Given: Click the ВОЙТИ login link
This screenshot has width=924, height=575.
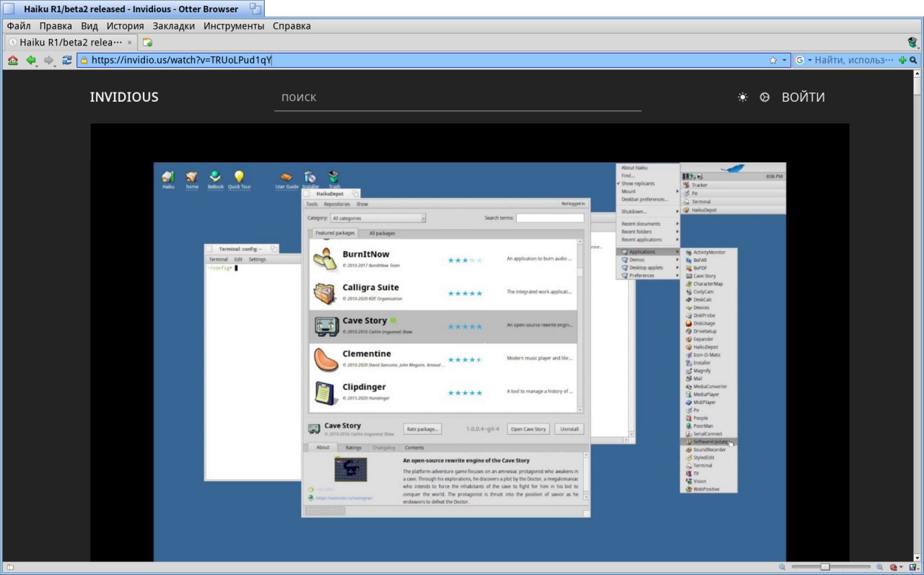Looking at the screenshot, I should pyautogui.click(x=803, y=97).
